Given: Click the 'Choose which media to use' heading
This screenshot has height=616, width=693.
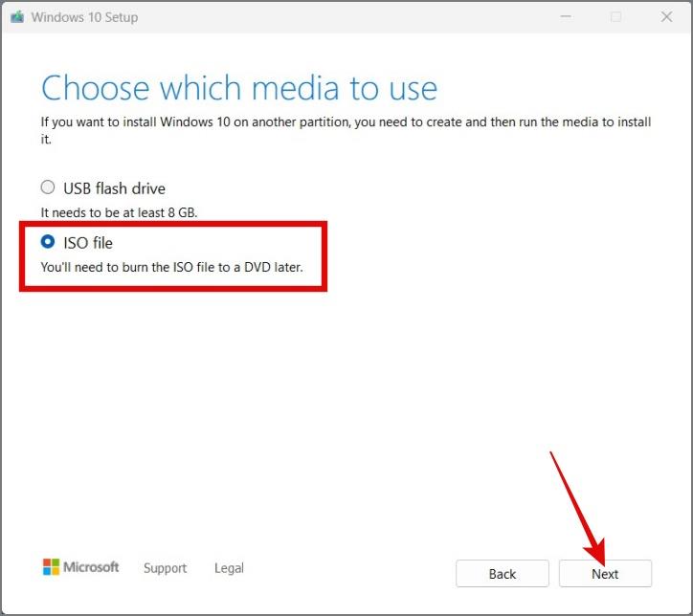Looking at the screenshot, I should 239,88.
